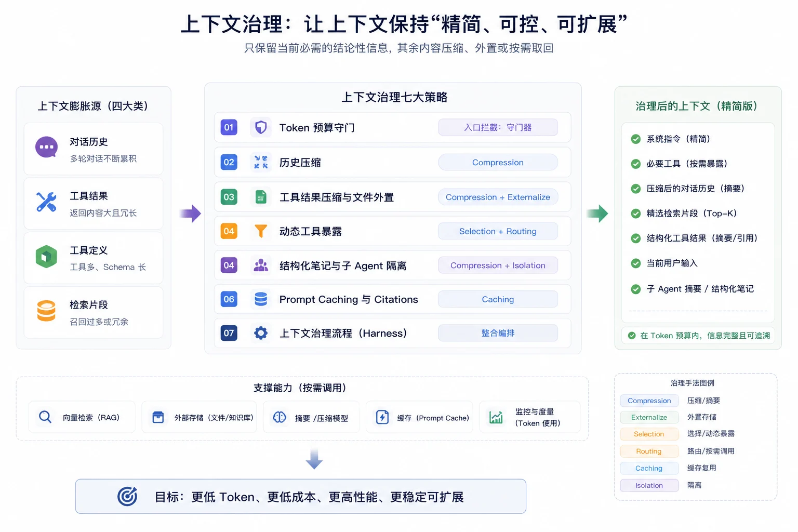Click the orange funnel icon beside 动态工具暴露
The image size is (798, 532).
[261, 231]
